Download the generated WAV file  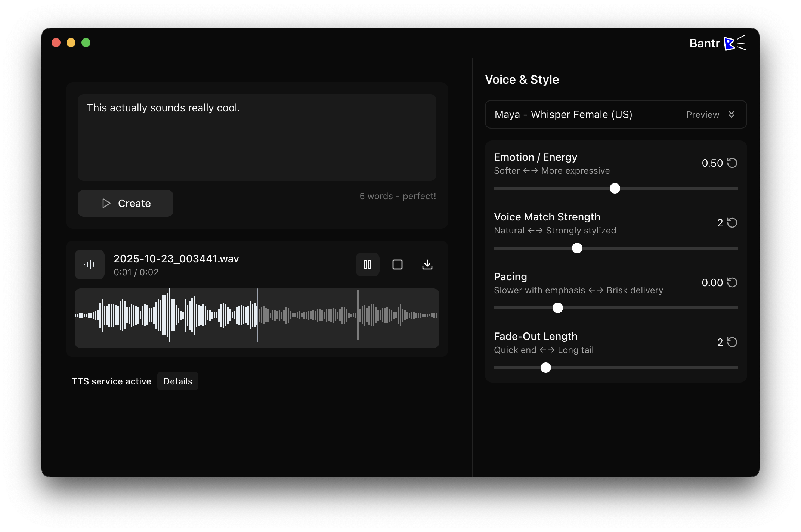click(427, 265)
